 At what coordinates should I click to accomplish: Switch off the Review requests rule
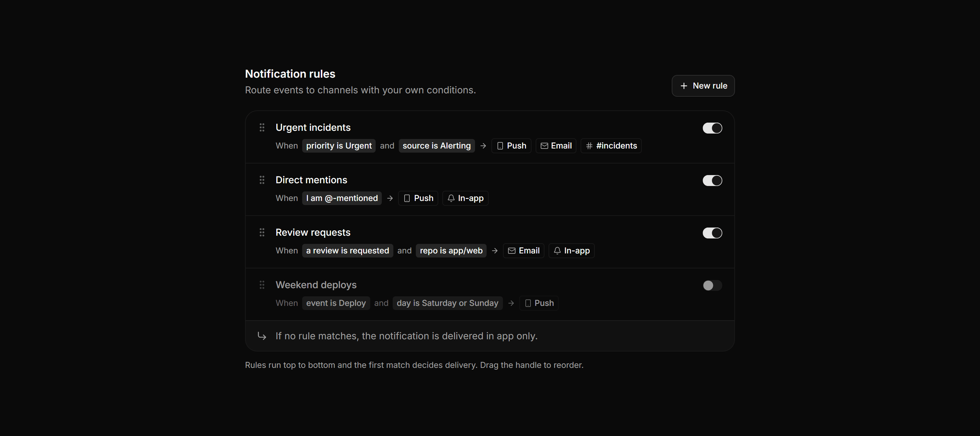712,233
